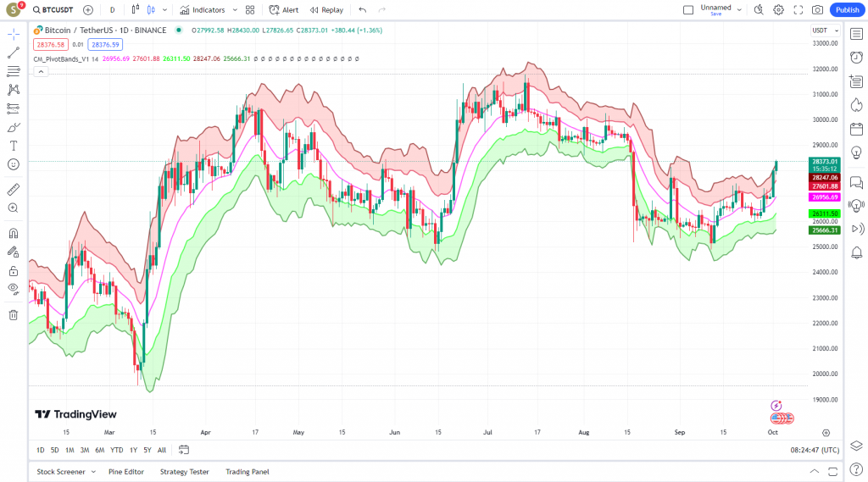
Task: Open the chat messages panel
Action: click(x=856, y=182)
